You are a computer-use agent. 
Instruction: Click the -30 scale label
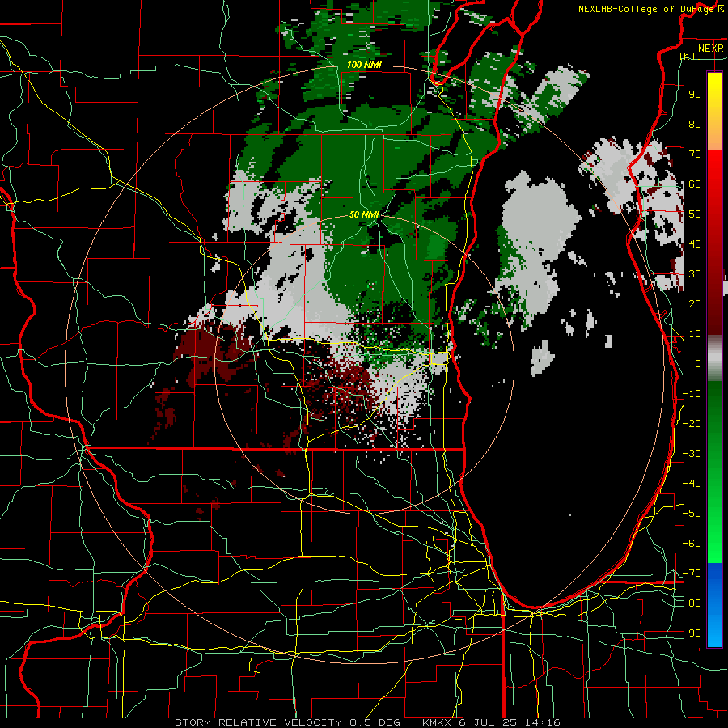pos(692,454)
